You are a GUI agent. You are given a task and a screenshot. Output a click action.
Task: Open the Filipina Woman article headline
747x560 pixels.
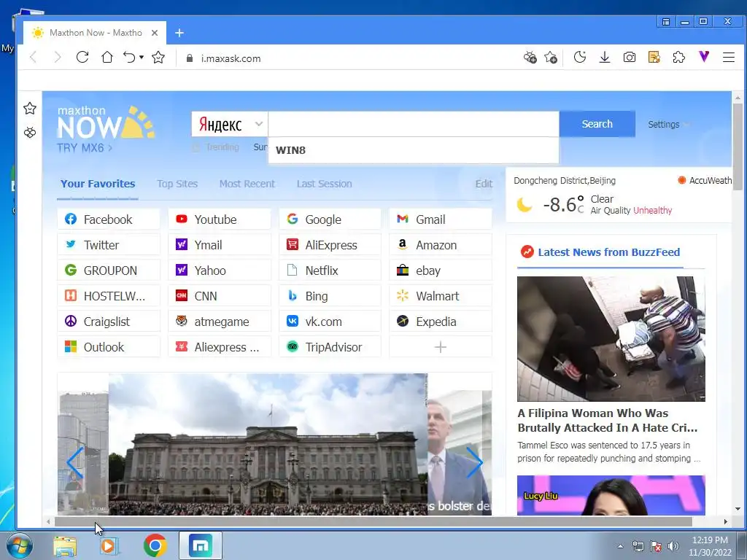[608, 421]
